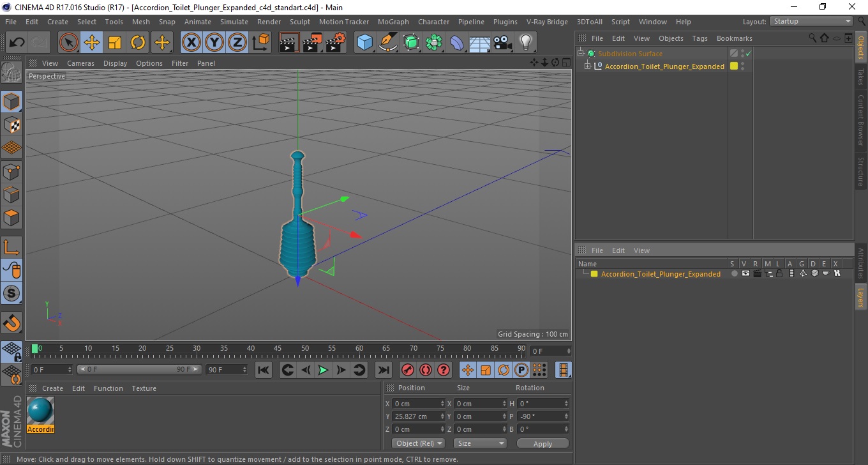
Task: Open viewport Cameras menu
Action: coord(80,63)
